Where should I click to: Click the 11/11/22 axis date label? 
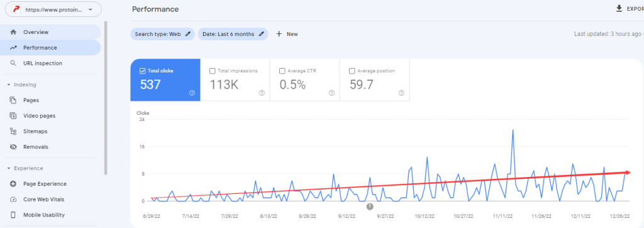502,215
